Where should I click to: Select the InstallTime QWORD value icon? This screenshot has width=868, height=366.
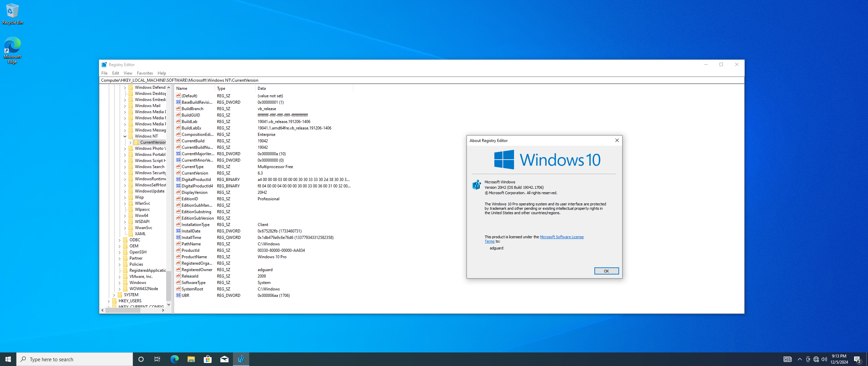click(x=178, y=237)
